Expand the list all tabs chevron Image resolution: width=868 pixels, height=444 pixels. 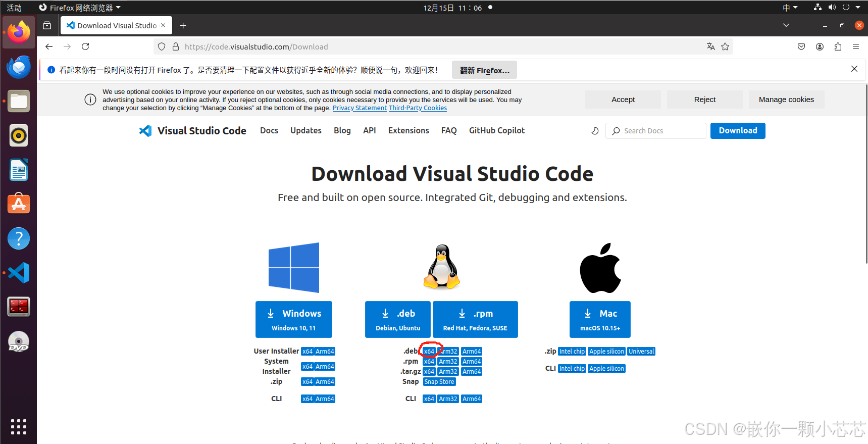click(x=786, y=25)
